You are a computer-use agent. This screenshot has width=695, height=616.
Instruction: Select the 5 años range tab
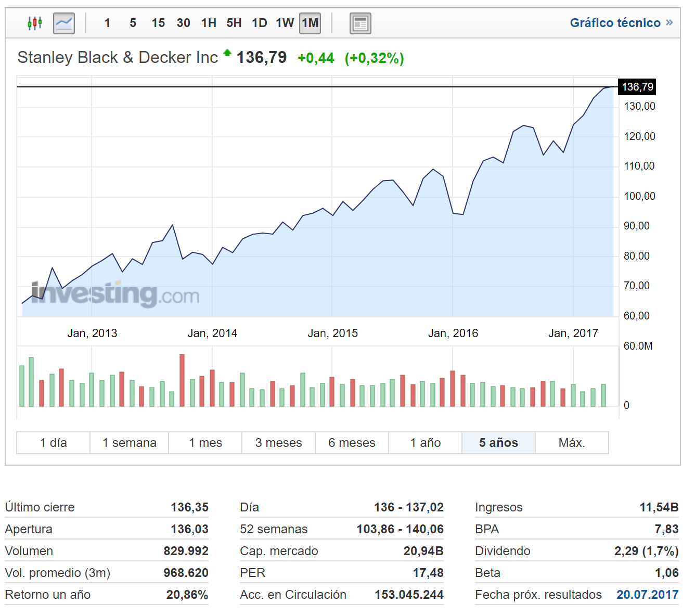[498, 443]
